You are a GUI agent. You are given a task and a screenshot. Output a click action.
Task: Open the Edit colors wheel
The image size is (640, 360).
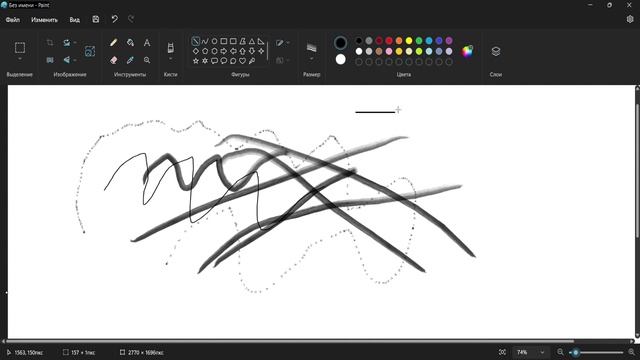click(x=467, y=51)
